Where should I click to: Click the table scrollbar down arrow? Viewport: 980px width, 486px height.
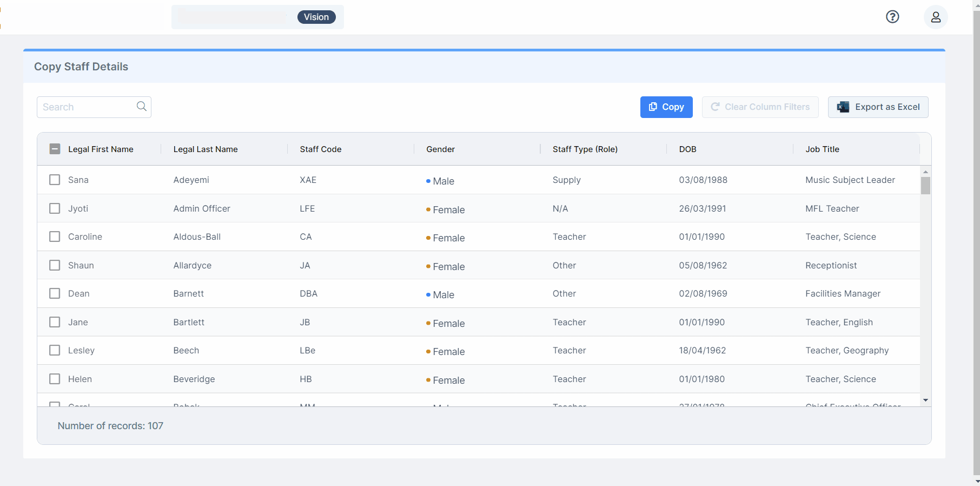[x=926, y=400]
